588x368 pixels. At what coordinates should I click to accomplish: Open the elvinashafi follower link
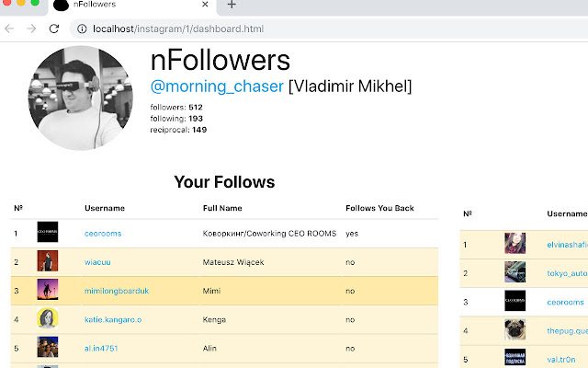566,245
